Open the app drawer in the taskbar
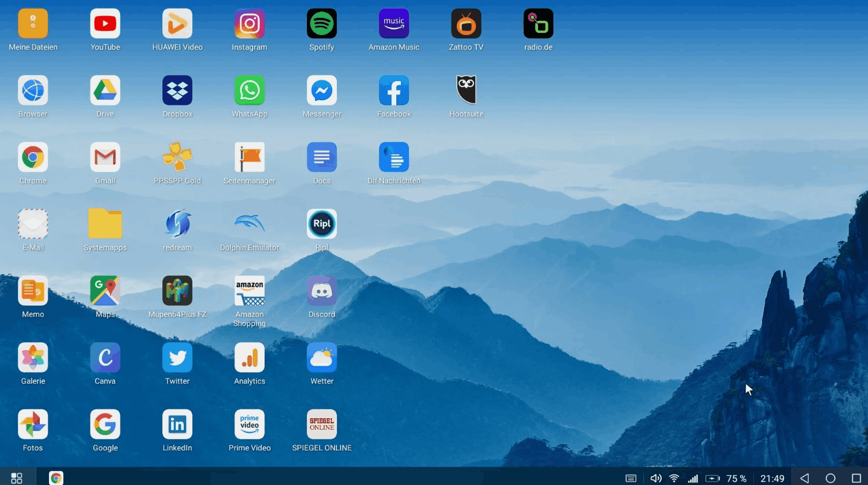Screen dimensions: 868x485 pyautogui.click(x=17, y=478)
